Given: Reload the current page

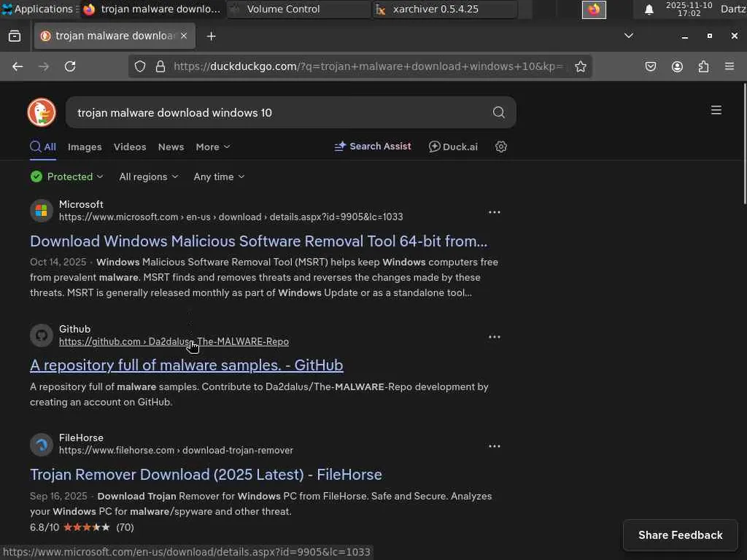Looking at the screenshot, I should [x=70, y=66].
